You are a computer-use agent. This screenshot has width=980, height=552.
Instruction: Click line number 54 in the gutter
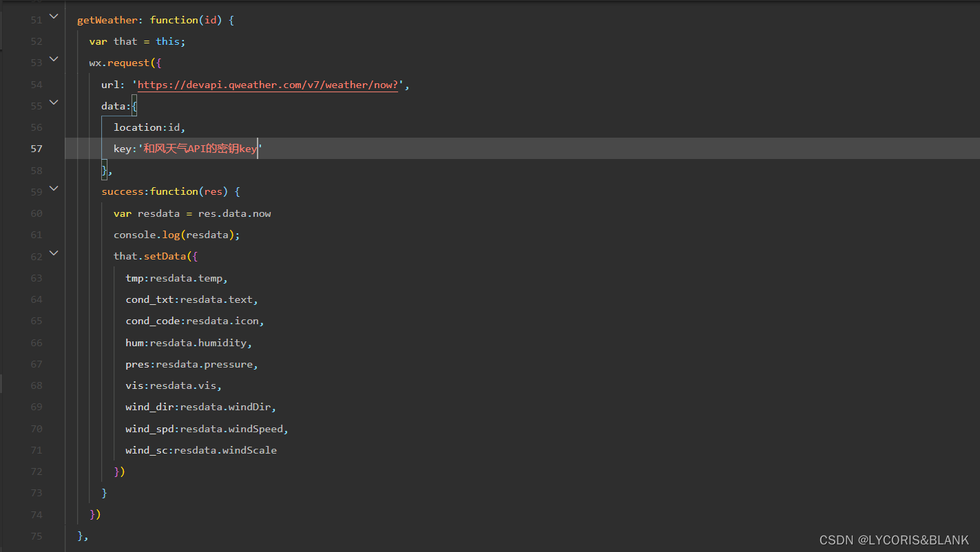click(36, 85)
